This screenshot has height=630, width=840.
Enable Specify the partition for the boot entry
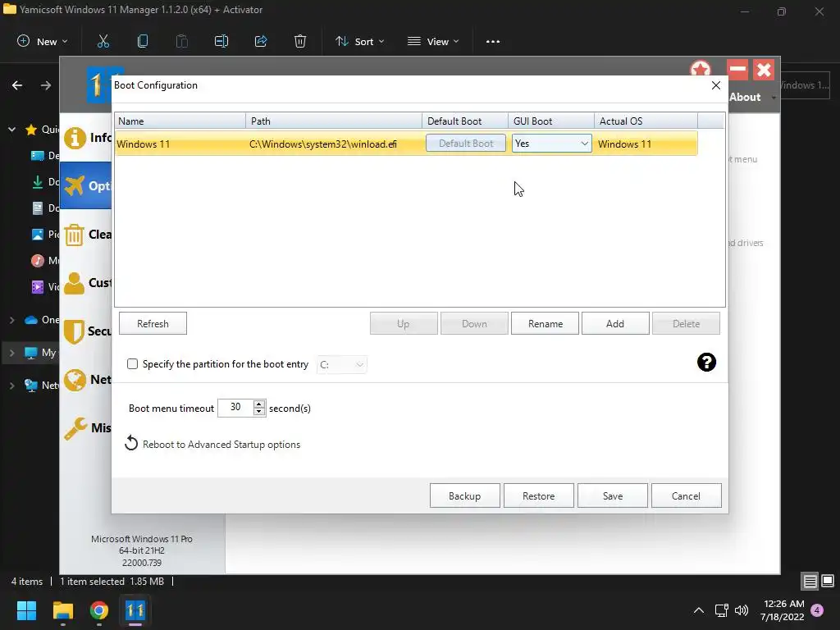[132, 364]
